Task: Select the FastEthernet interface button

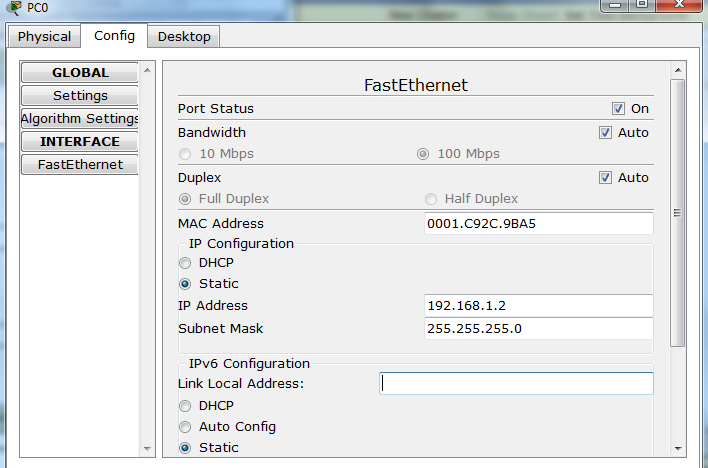Action: coord(80,165)
